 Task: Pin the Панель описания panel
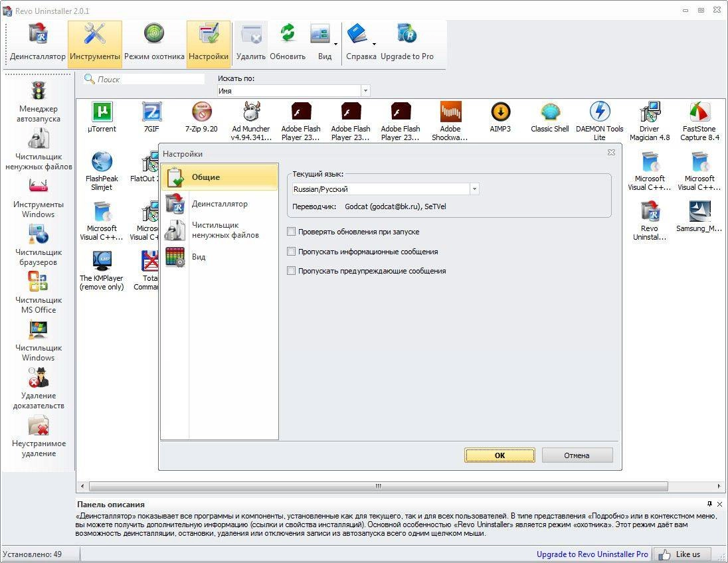(x=709, y=504)
